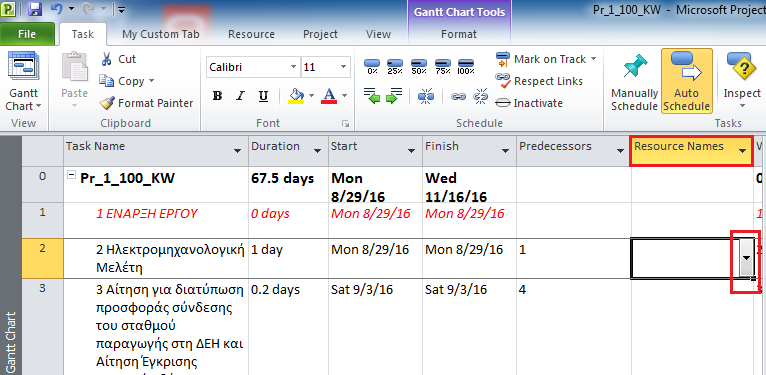Mark task 50% complete
The image size is (766, 375).
pyautogui.click(x=419, y=66)
